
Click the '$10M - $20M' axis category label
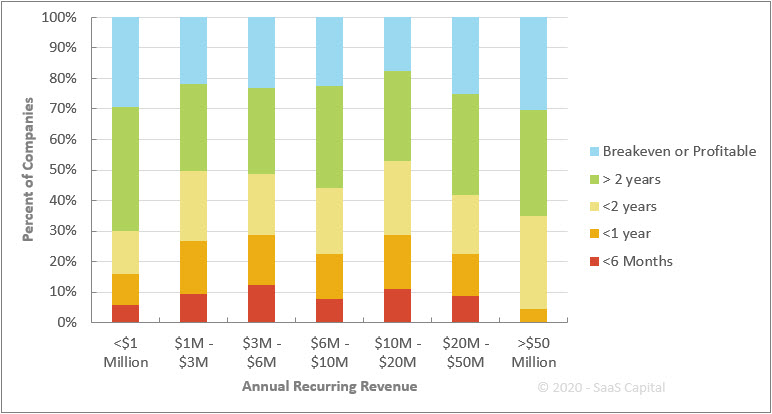coord(397,352)
